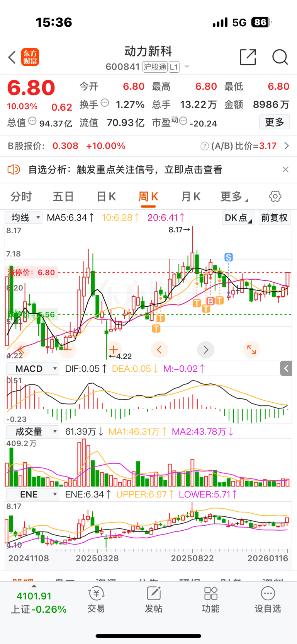
Task: Move chart right with right arrow icon
Action: pos(205,350)
